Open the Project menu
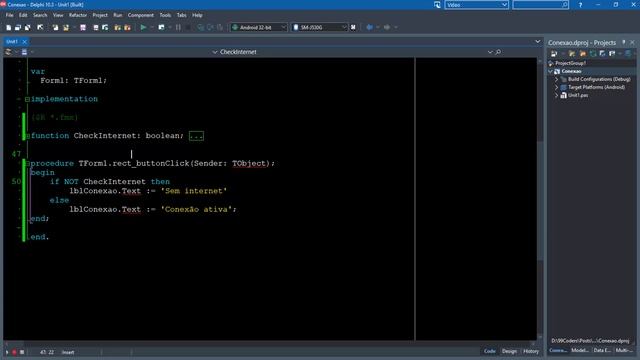 [x=100, y=15]
